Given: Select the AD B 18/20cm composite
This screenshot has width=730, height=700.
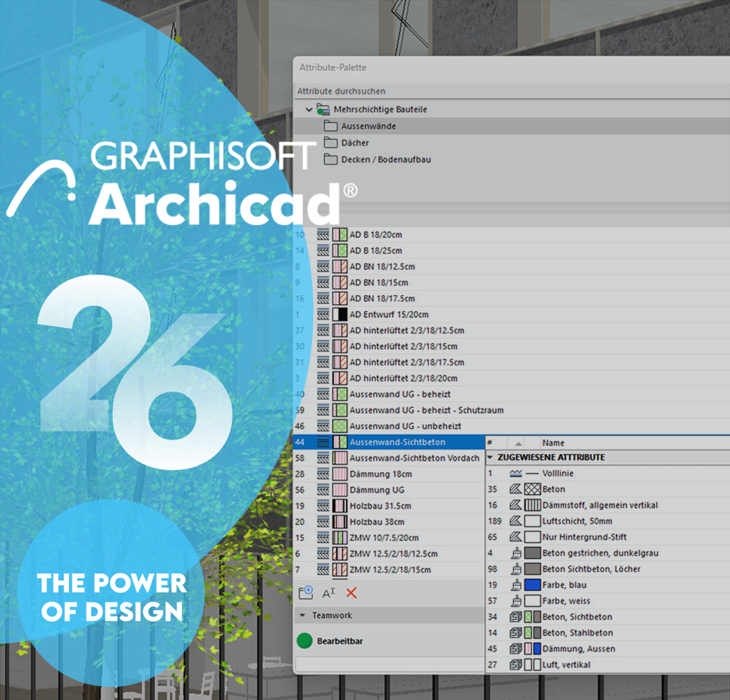Looking at the screenshot, I should click(512, 235).
